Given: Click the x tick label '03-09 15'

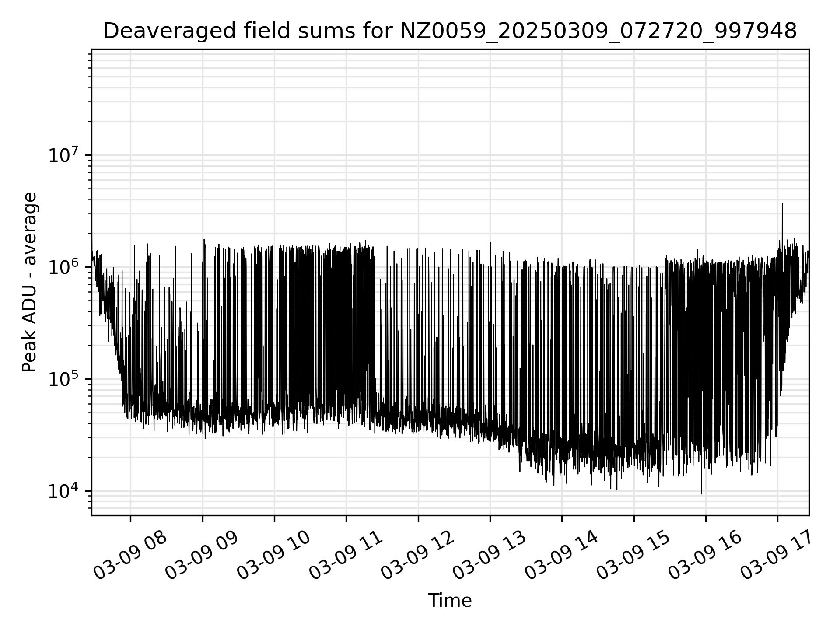Looking at the screenshot, I should coord(634,556).
